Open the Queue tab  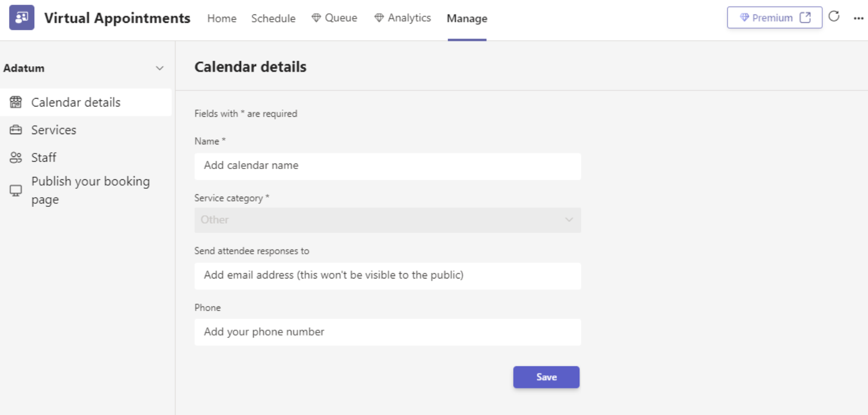(x=334, y=18)
